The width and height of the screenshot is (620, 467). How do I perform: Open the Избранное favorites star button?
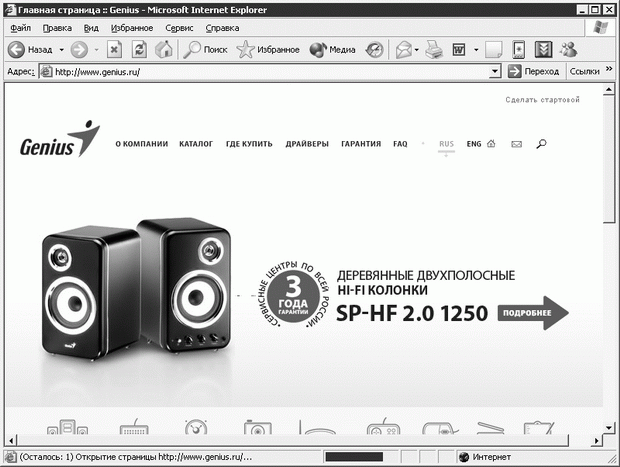(x=268, y=49)
